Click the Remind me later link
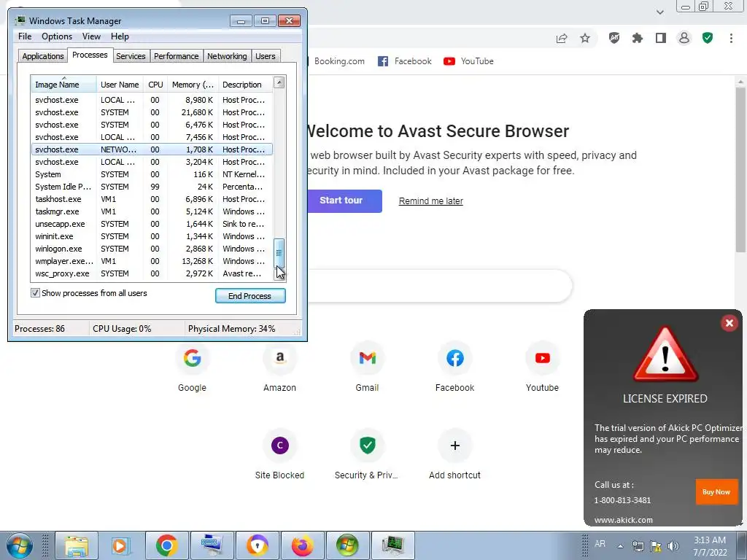This screenshot has width=747, height=560. click(430, 201)
